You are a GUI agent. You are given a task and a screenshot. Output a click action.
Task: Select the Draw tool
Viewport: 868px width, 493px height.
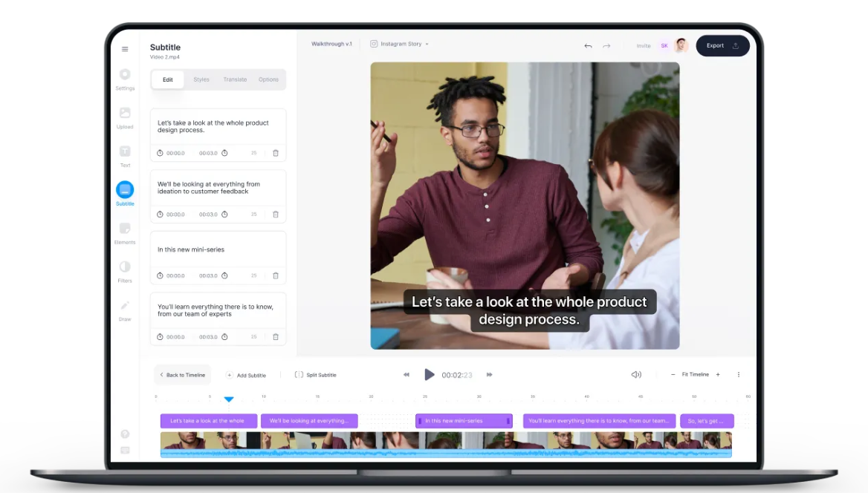(x=125, y=310)
